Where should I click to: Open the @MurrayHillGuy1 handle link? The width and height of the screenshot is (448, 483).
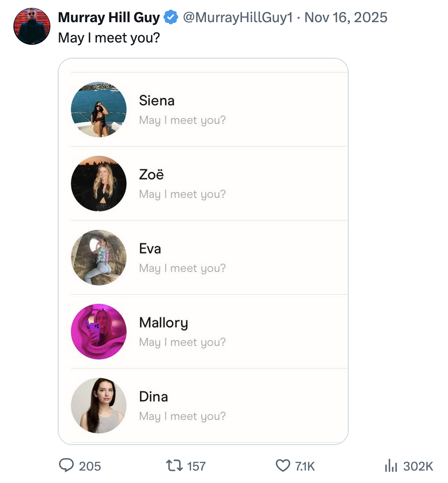pos(238,18)
